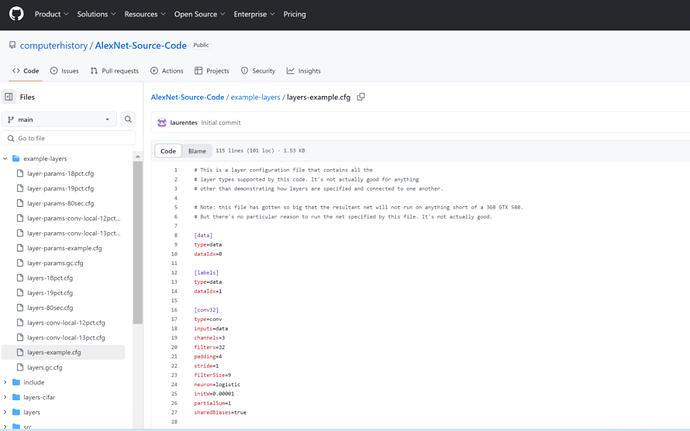The height and width of the screenshot is (431, 690).
Task: Click the Go to file search field
Action: [x=70, y=138]
